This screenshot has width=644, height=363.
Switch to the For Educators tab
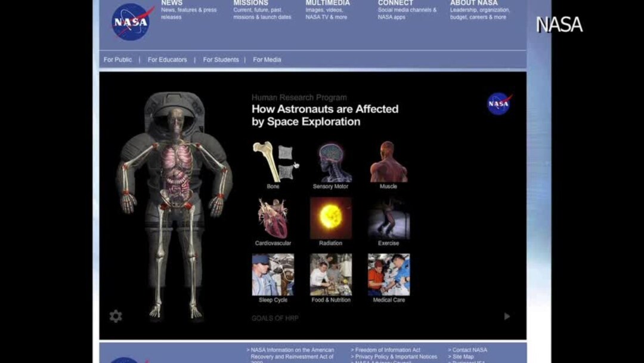pyautogui.click(x=167, y=60)
